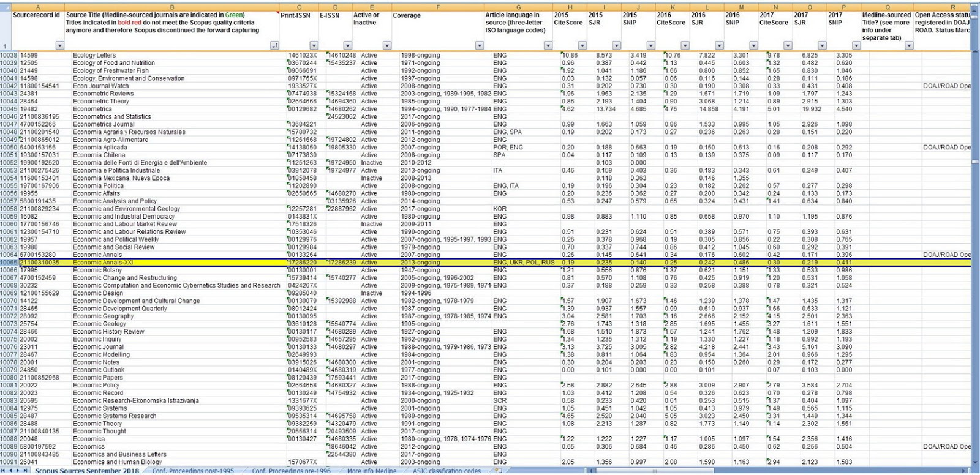Open the Print-ISSN filter dropdown
Viewport: 980px width, 475px height.
tap(314, 45)
